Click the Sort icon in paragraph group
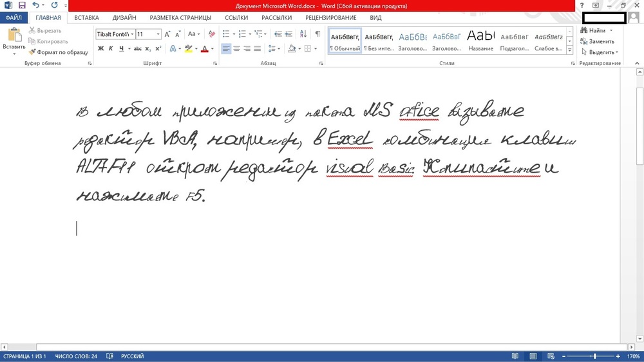The width and height of the screenshot is (644, 362). tap(304, 34)
